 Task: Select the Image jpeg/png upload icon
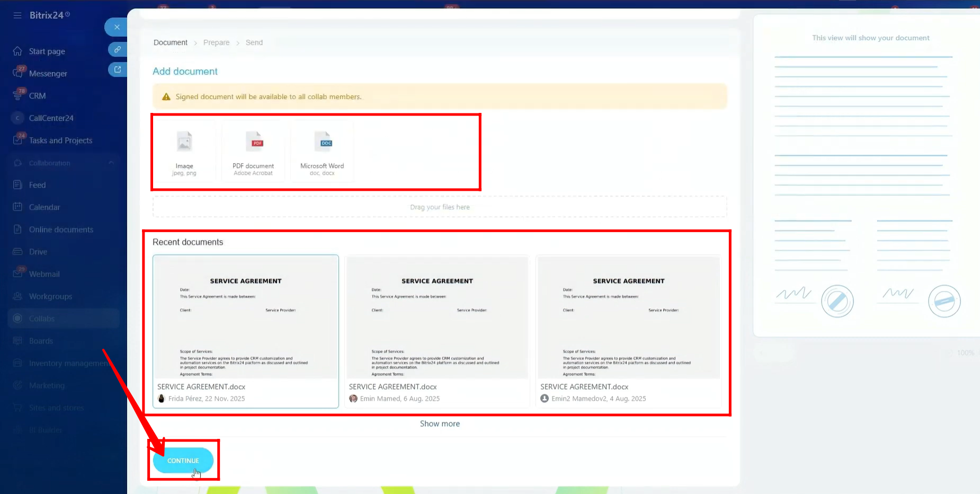point(184,143)
